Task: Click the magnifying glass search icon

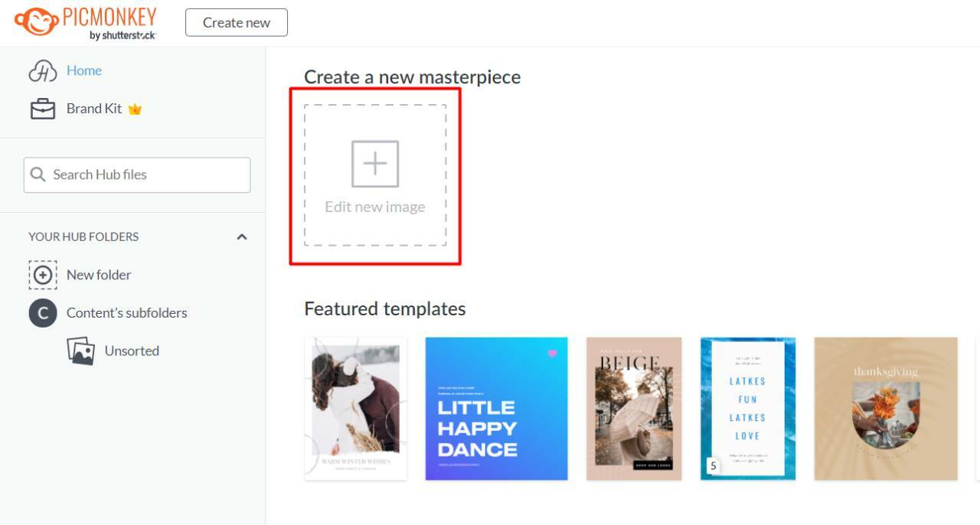Action: [x=38, y=174]
